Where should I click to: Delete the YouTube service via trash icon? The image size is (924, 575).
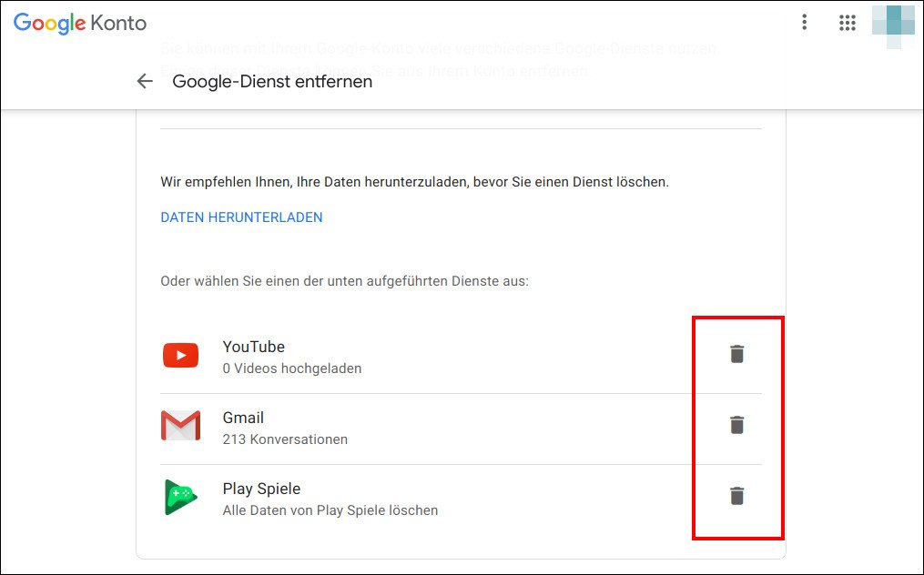point(736,354)
